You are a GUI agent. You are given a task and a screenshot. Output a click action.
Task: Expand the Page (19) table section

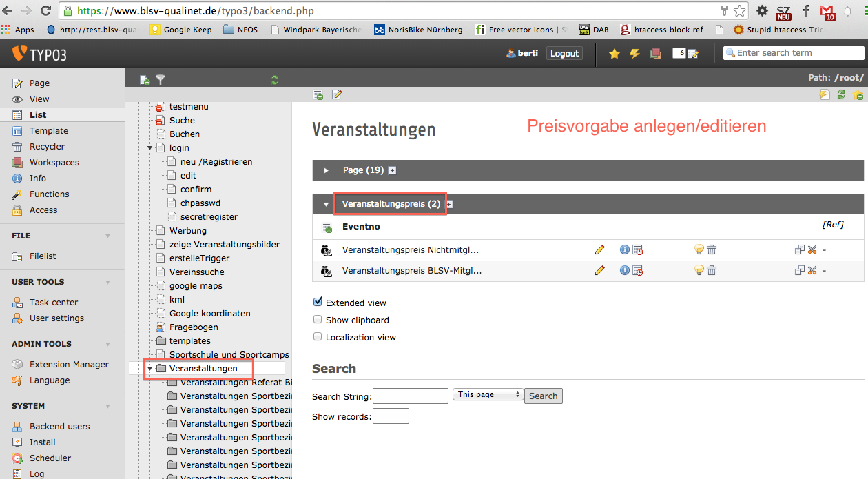pyautogui.click(x=327, y=170)
